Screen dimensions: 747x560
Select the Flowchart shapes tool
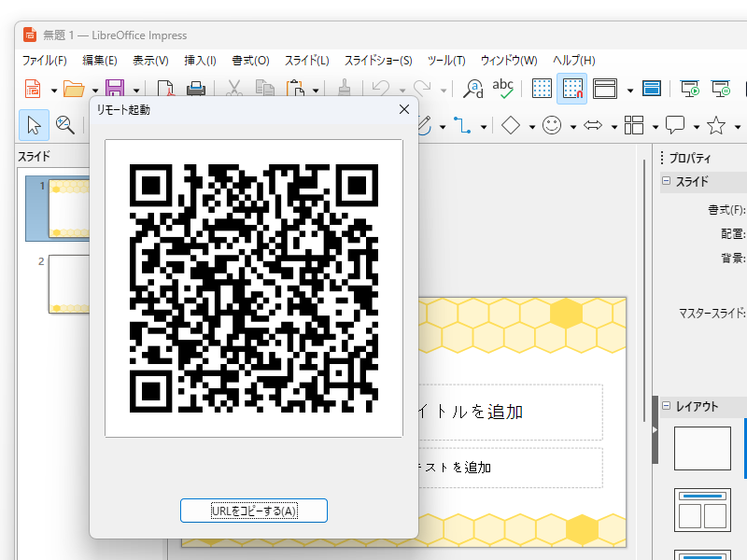point(634,125)
